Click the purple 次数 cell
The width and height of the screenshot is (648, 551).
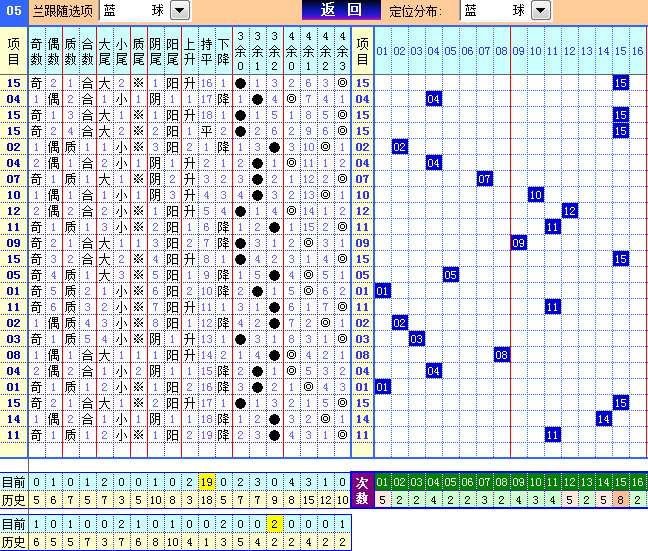pyautogui.click(x=362, y=490)
